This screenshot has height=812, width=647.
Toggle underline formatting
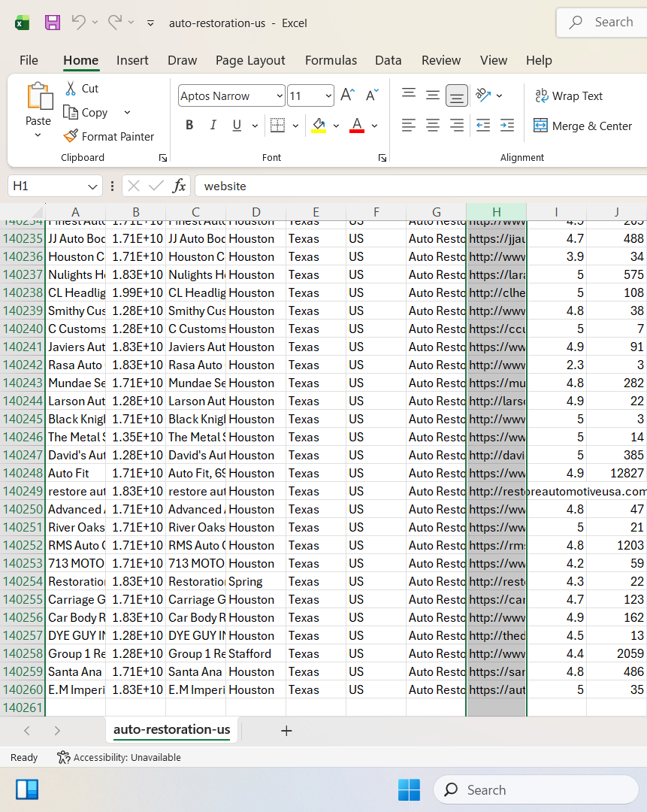coord(237,126)
